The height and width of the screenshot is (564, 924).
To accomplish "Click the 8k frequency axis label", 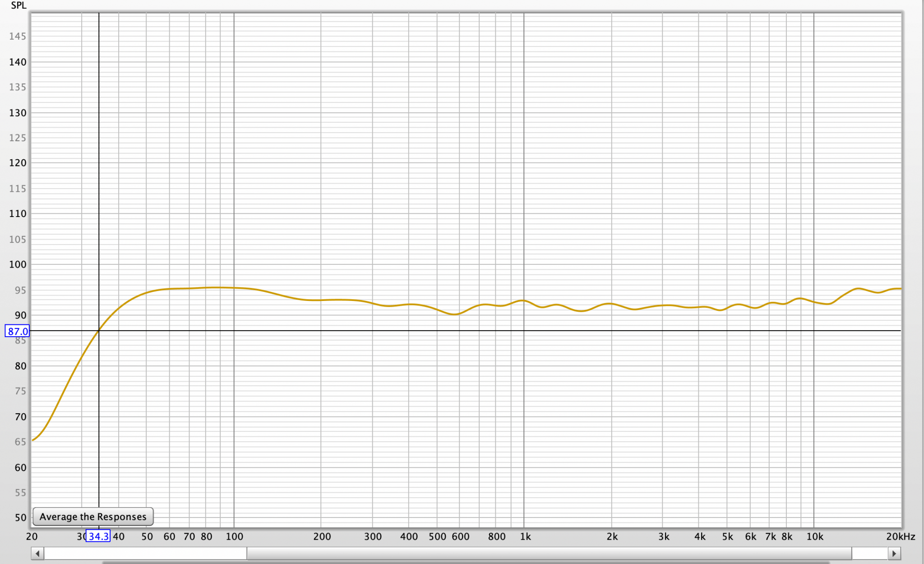I will pyautogui.click(x=787, y=536).
